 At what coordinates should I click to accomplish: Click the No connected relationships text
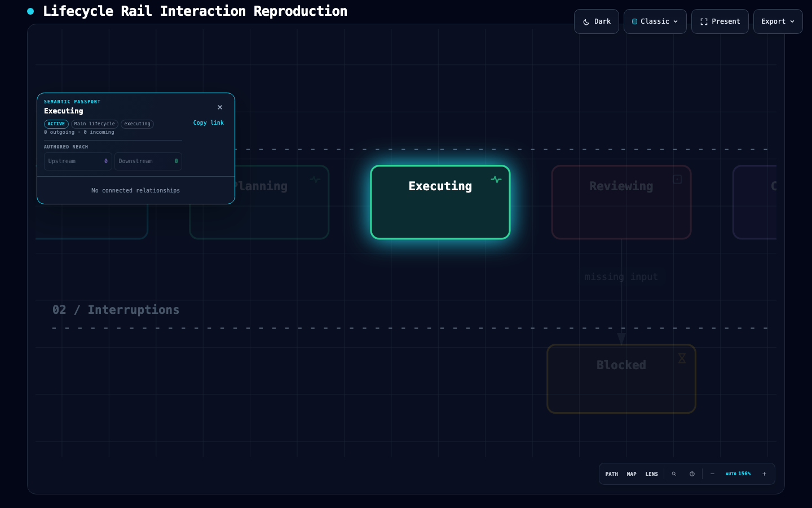pos(135,191)
